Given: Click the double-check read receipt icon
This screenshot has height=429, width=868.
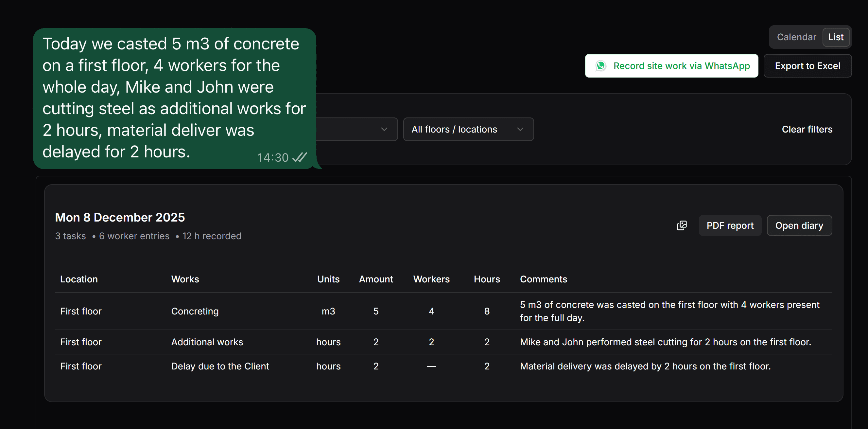Looking at the screenshot, I should tap(300, 157).
